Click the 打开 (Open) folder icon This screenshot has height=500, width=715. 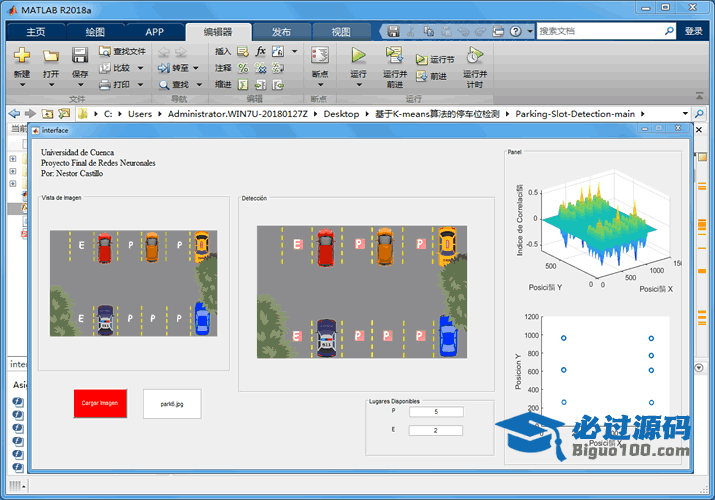point(51,55)
